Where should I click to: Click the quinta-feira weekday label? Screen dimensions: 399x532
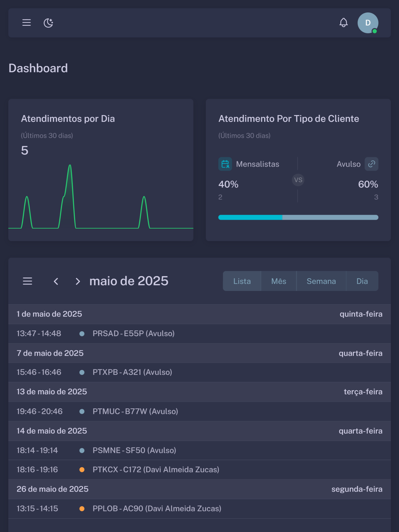pyautogui.click(x=361, y=314)
